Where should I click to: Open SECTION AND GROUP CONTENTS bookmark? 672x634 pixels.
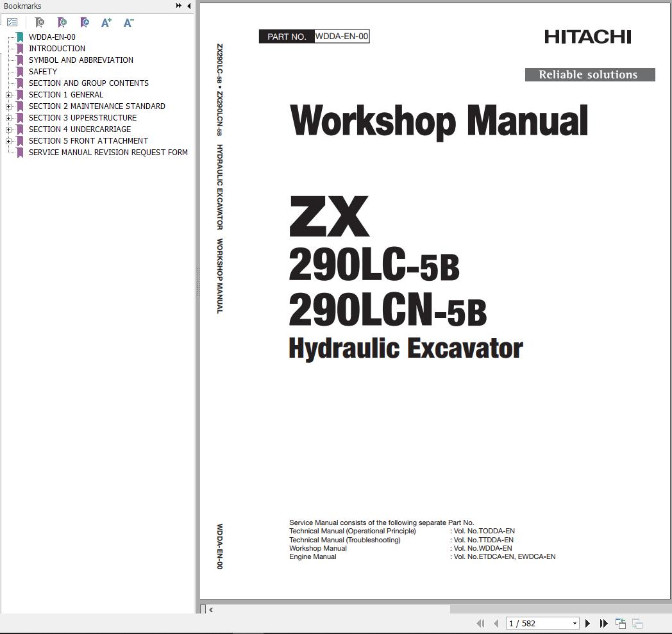(x=88, y=83)
